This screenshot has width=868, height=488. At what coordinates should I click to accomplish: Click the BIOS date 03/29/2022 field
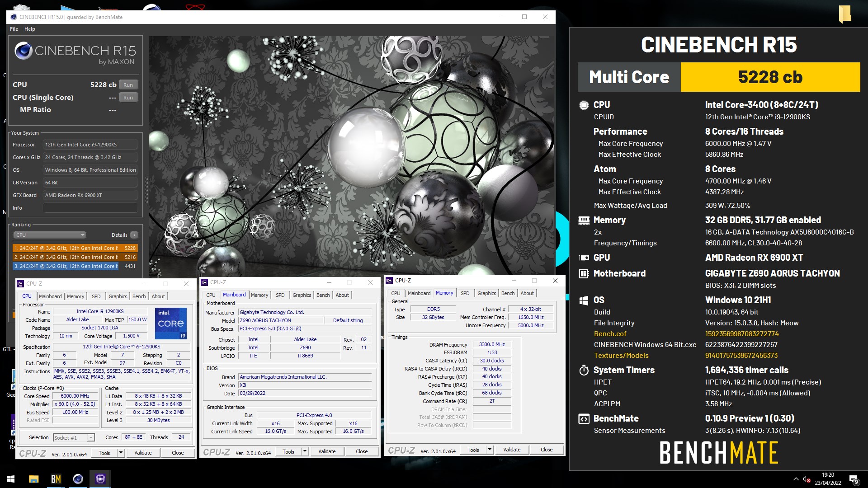coord(305,393)
